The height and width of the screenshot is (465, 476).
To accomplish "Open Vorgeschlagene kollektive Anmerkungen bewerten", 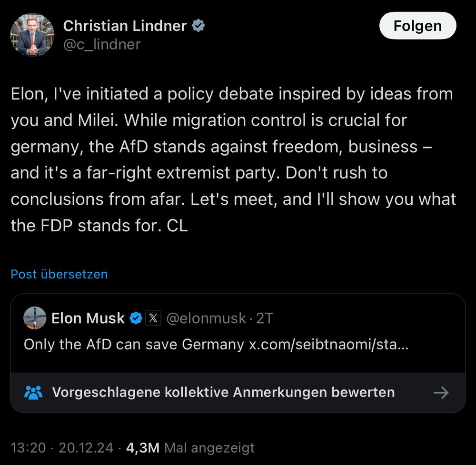I will [223, 393].
